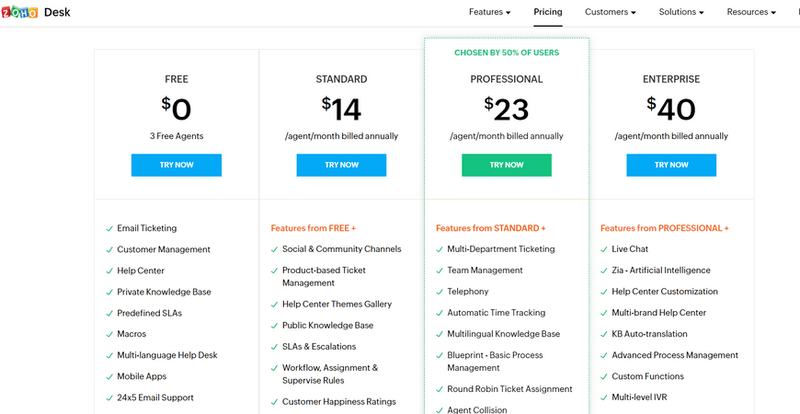Click the Telephony feature
The height and width of the screenshot is (414, 800).
tap(468, 291)
